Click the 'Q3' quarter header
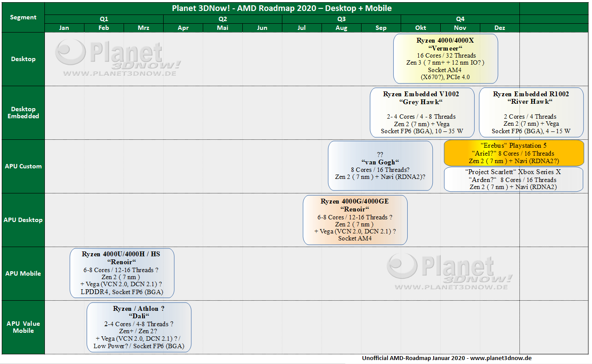This screenshot has height=364, width=592. (x=341, y=19)
